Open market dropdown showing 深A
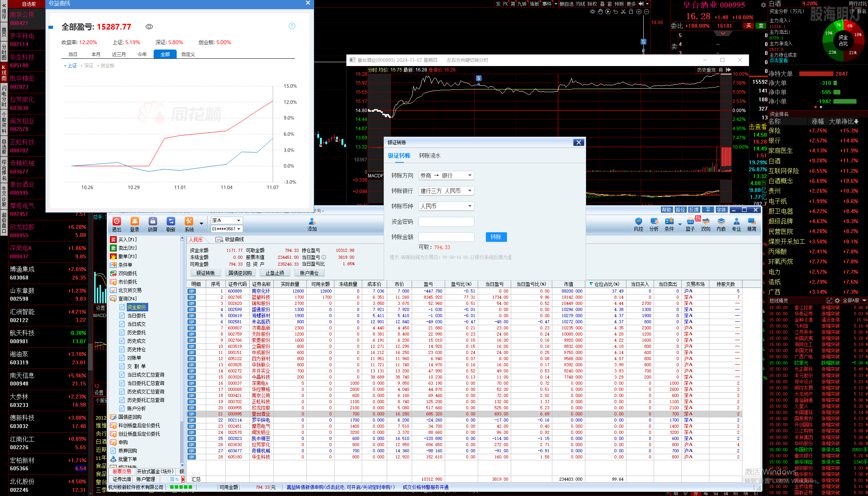868x496 pixels. coord(227,220)
